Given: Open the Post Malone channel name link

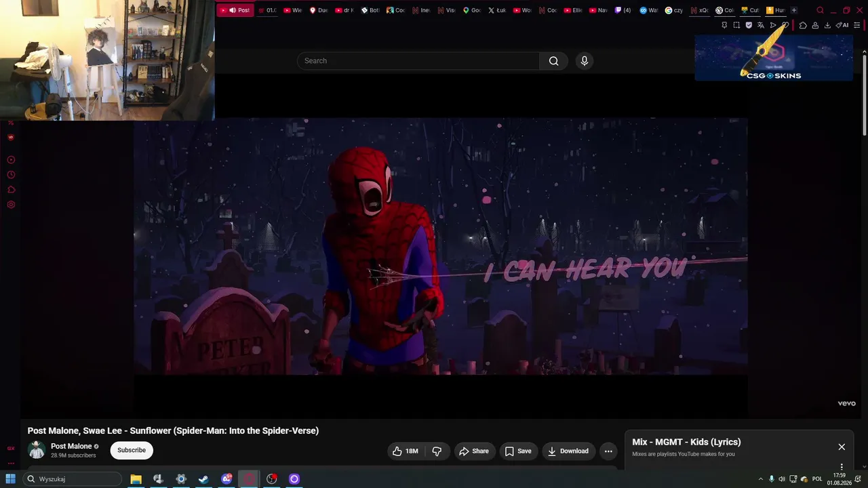Looking at the screenshot, I should (x=71, y=447).
